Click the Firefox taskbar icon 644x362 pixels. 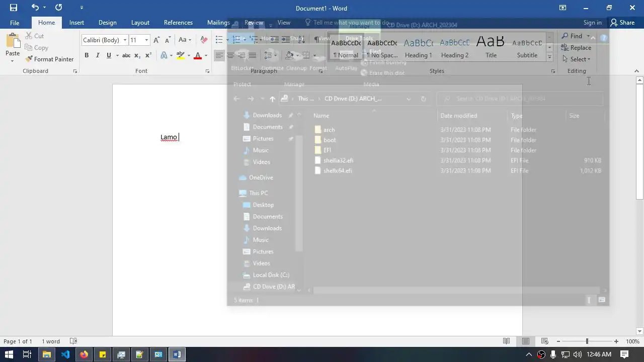click(84, 354)
